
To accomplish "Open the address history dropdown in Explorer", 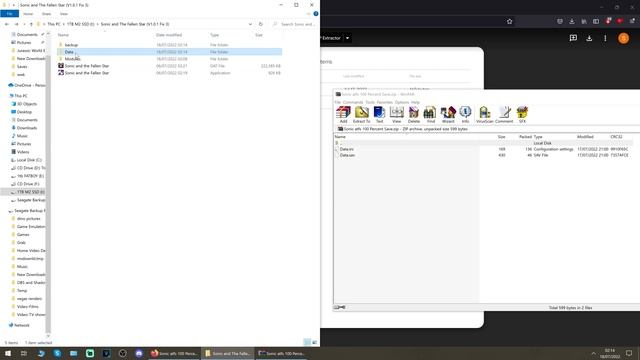I will (x=250, y=24).
